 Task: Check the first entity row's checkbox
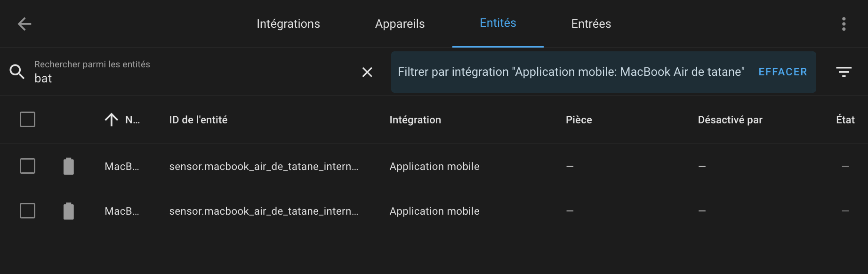[28, 166]
